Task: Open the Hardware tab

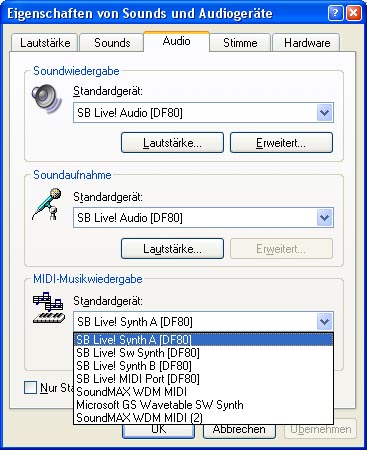Action: click(x=307, y=43)
